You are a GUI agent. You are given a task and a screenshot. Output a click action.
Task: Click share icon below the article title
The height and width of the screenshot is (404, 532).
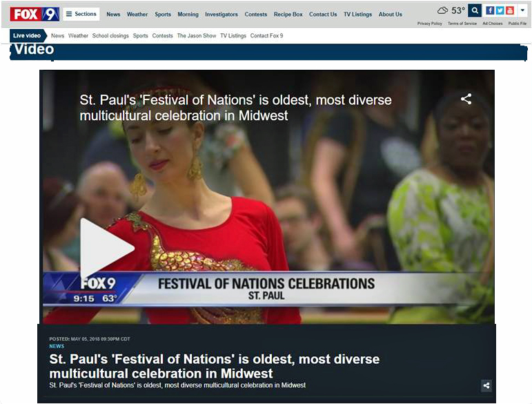point(486,385)
